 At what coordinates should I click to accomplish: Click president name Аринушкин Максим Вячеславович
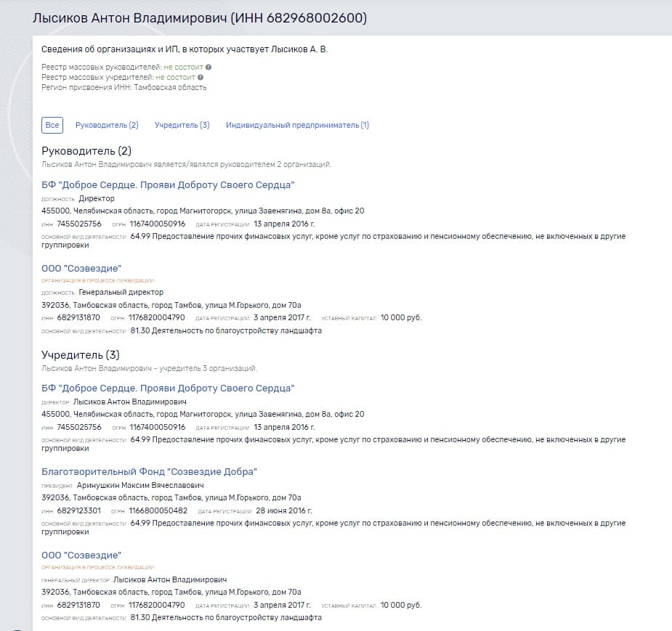coord(140,485)
